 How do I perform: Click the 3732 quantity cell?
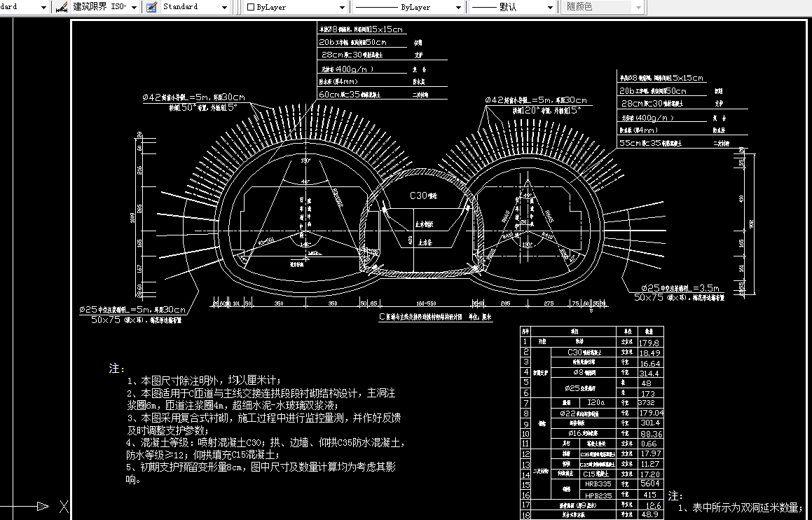(x=650, y=403)
